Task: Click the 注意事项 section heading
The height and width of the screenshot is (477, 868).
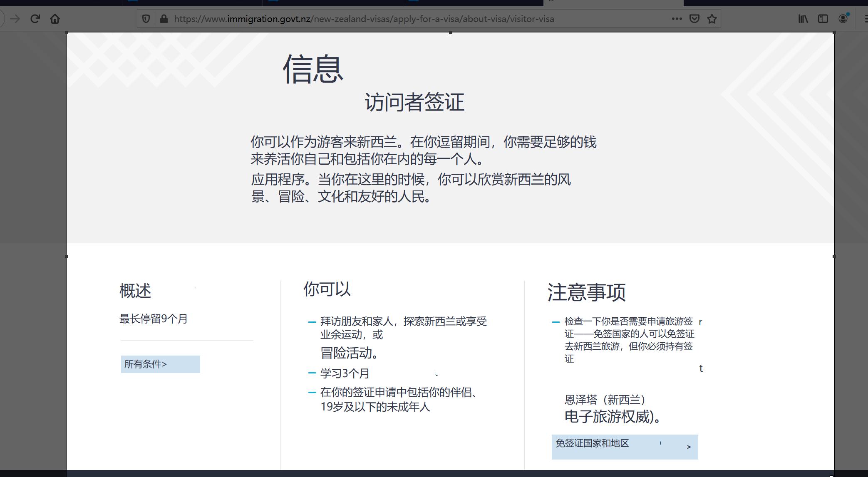Action: (x=587, y=292)
